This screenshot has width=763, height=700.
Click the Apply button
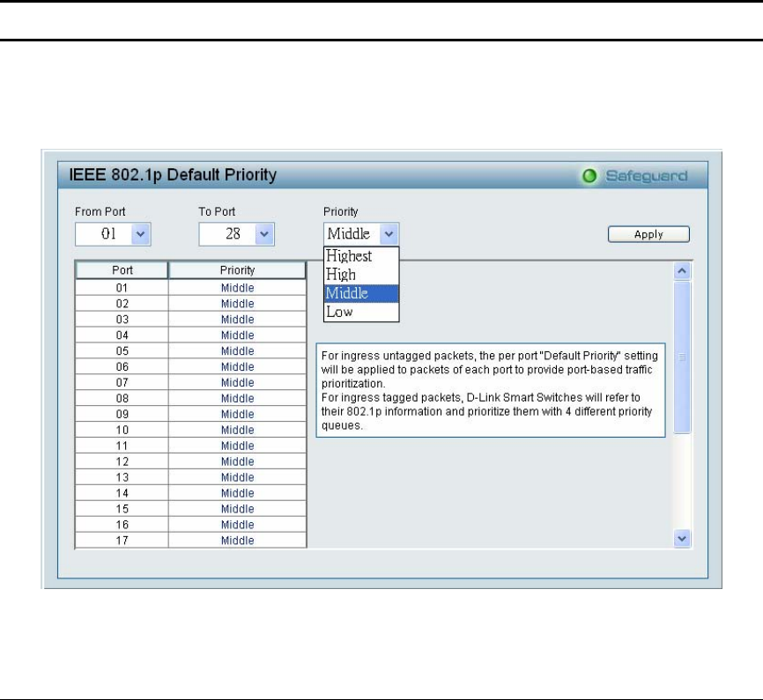point(648,234)
